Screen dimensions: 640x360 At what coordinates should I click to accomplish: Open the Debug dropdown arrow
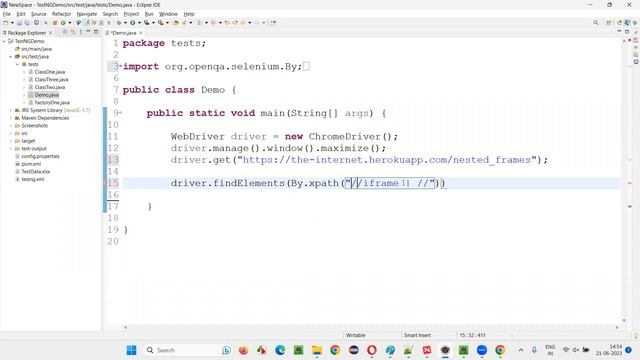pyautogui.click(x=125, y=23)
